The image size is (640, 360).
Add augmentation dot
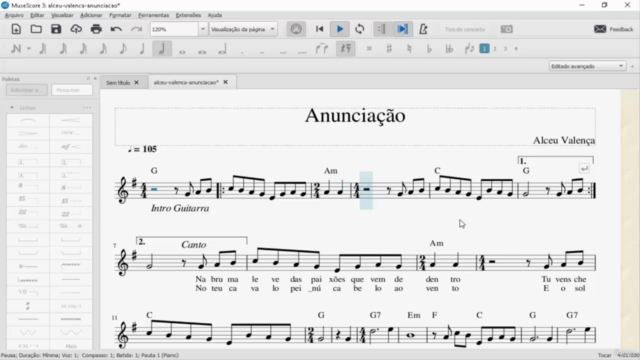pyautogui.click(x=242, y=51)
